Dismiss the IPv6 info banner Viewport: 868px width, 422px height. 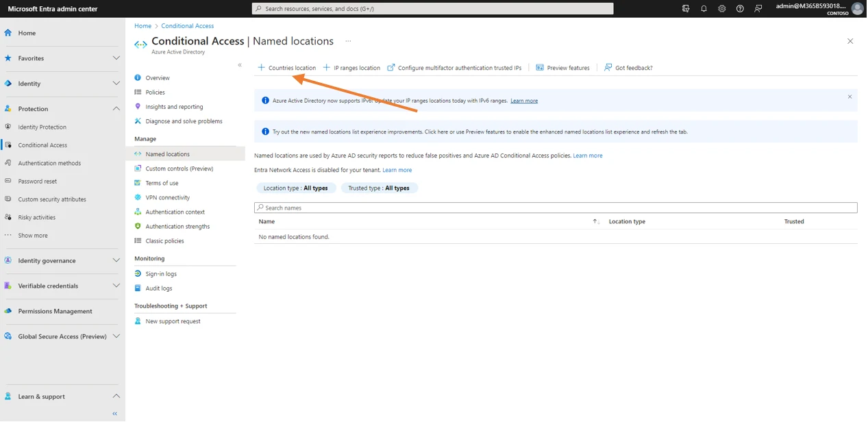(850, 97)
